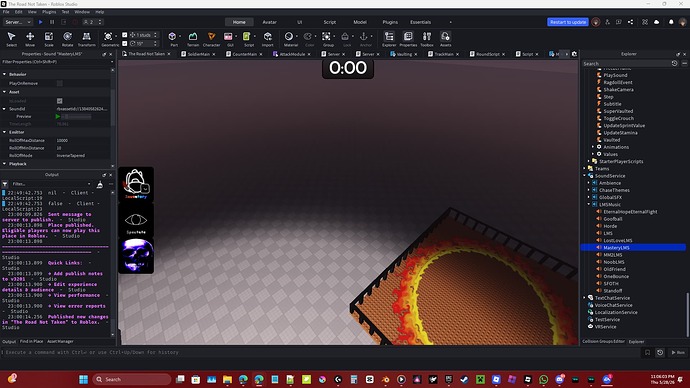The height and width of the screenshot is (388, 690).
Task: Switch to the Avatar ribbon tab
Action: [269, 22]
